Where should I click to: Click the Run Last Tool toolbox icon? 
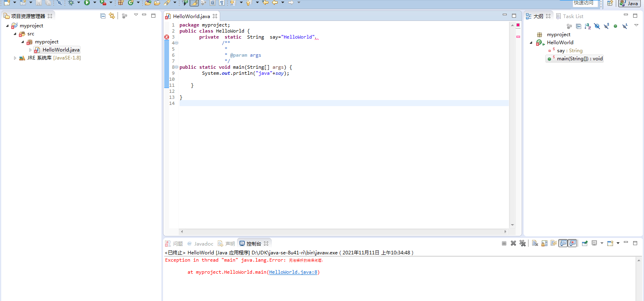(103, 3)
